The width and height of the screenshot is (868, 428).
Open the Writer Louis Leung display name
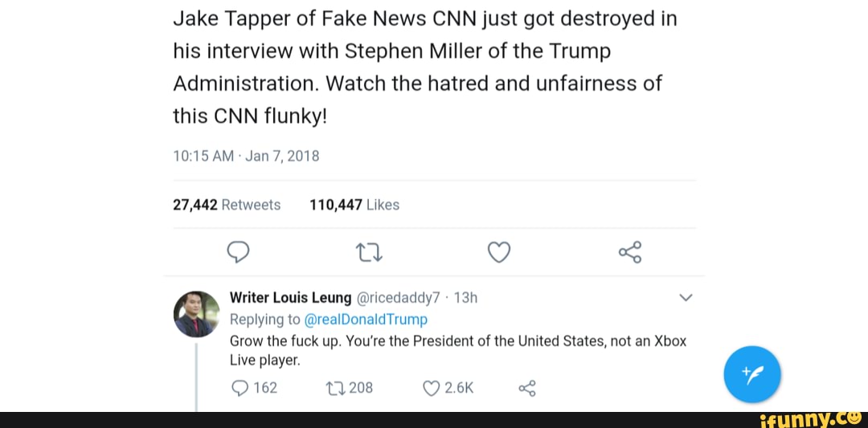pyautogui.click(x=290, y=298)
